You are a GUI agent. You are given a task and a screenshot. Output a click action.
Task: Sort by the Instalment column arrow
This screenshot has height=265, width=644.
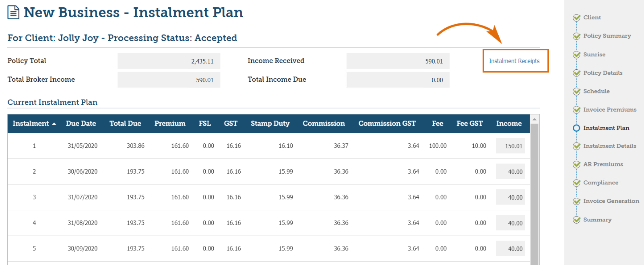[x=54, y=124]
